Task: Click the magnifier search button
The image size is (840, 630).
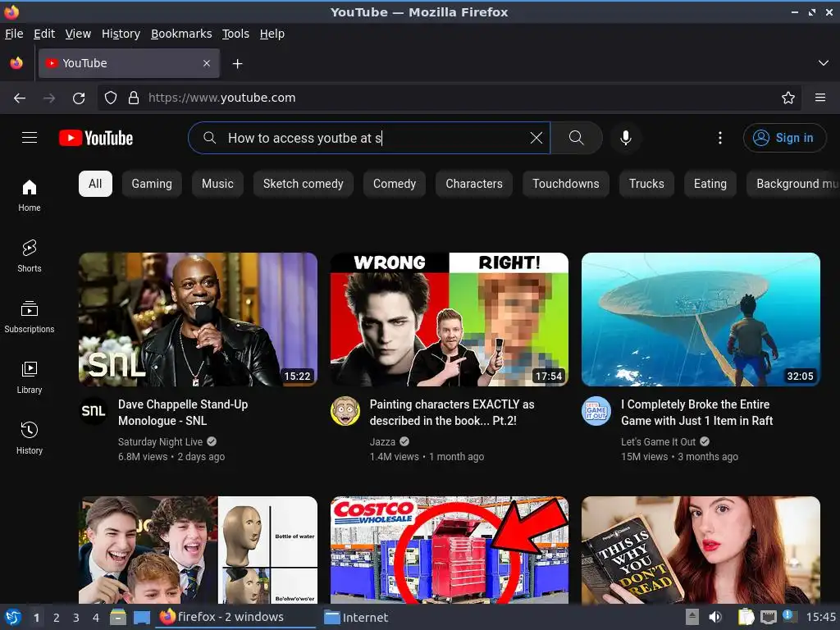Action: point(577,138)
